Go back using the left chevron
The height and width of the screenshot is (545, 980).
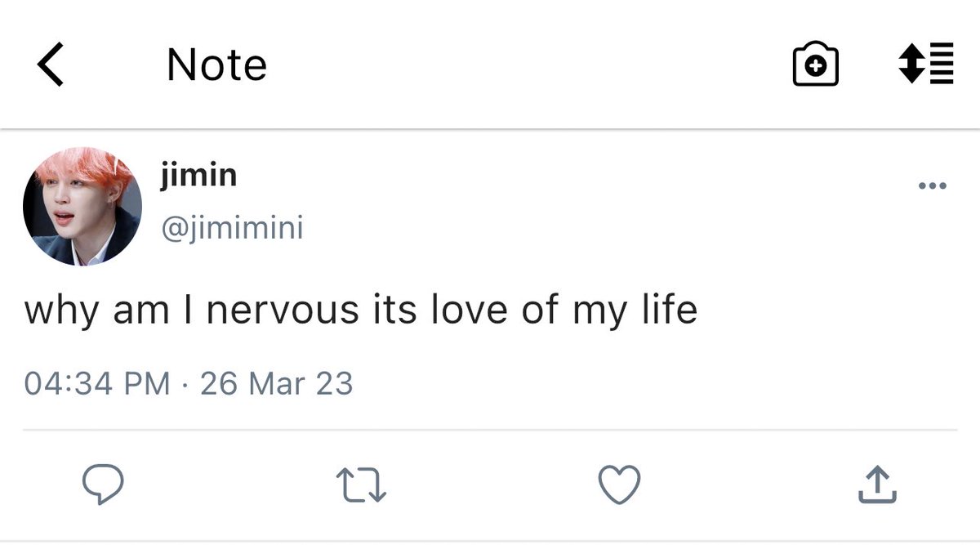(x=51, y=65)
